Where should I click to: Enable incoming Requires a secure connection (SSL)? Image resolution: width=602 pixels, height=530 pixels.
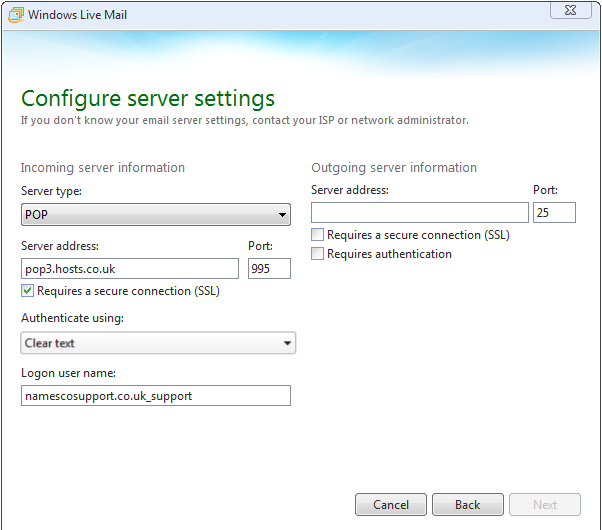(x=28, y=291)
